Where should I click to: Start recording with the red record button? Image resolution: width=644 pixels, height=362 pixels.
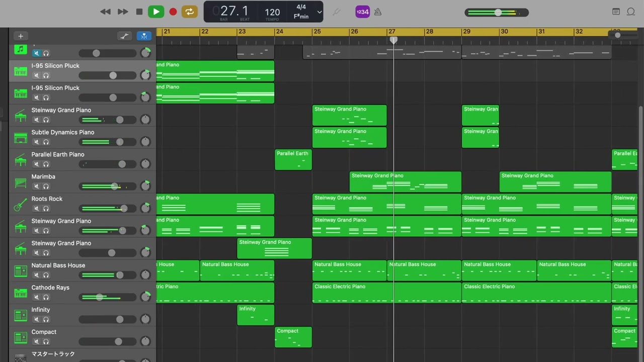[173, 12]
